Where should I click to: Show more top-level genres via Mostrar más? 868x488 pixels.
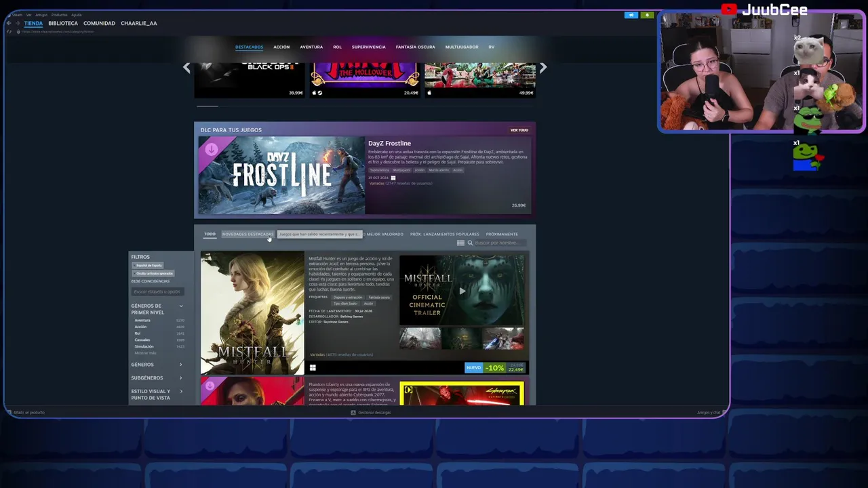point(145,353)
